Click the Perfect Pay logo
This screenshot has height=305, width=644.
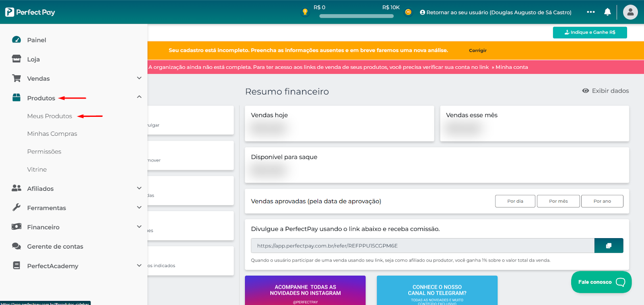(30, 12)
